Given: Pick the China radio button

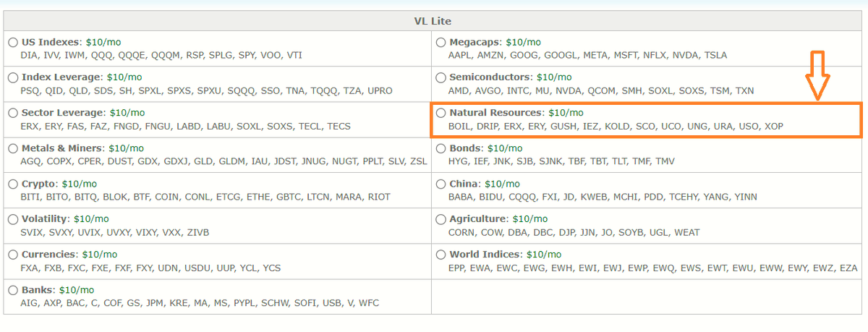Looking at the screenshot, I should tap(441, 184).
